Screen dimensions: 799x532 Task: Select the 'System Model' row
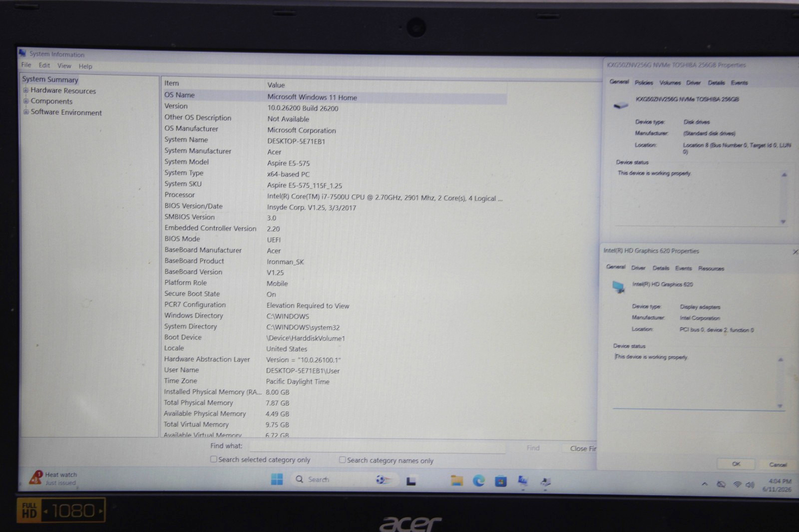[335, 162]
